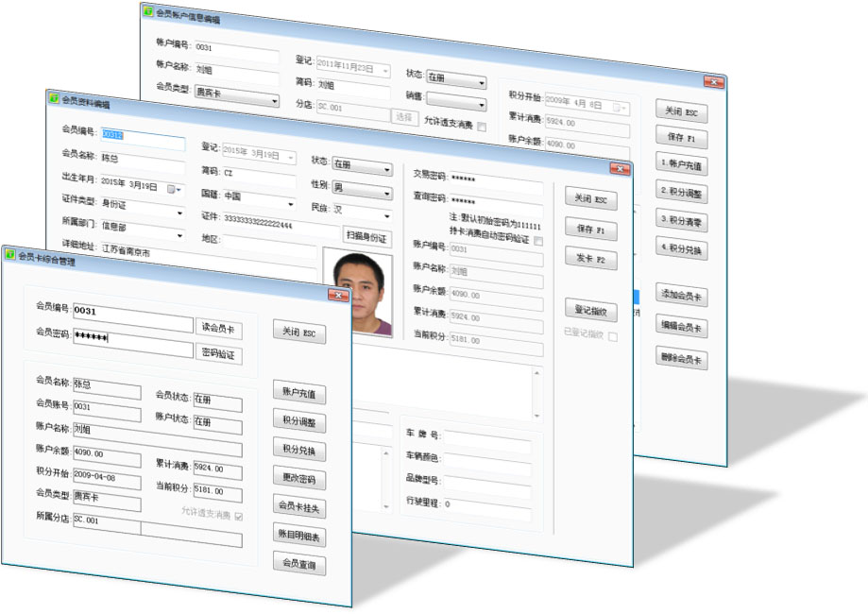This screenshot has width=868, height=614.
Task: Expand the 会员类型 dropdown showing 贵宾卡
Action: click(274, 100)
